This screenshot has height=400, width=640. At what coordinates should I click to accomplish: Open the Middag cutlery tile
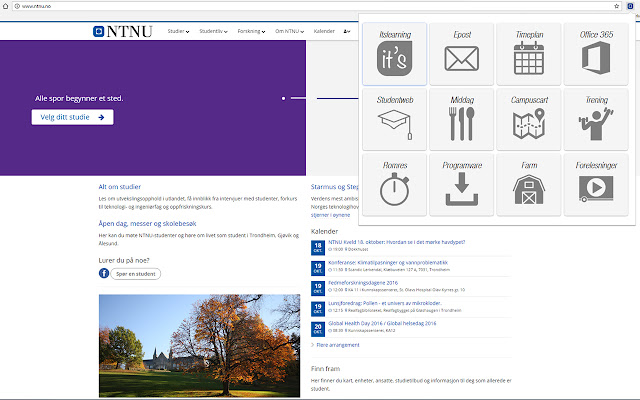click(462, 119)
